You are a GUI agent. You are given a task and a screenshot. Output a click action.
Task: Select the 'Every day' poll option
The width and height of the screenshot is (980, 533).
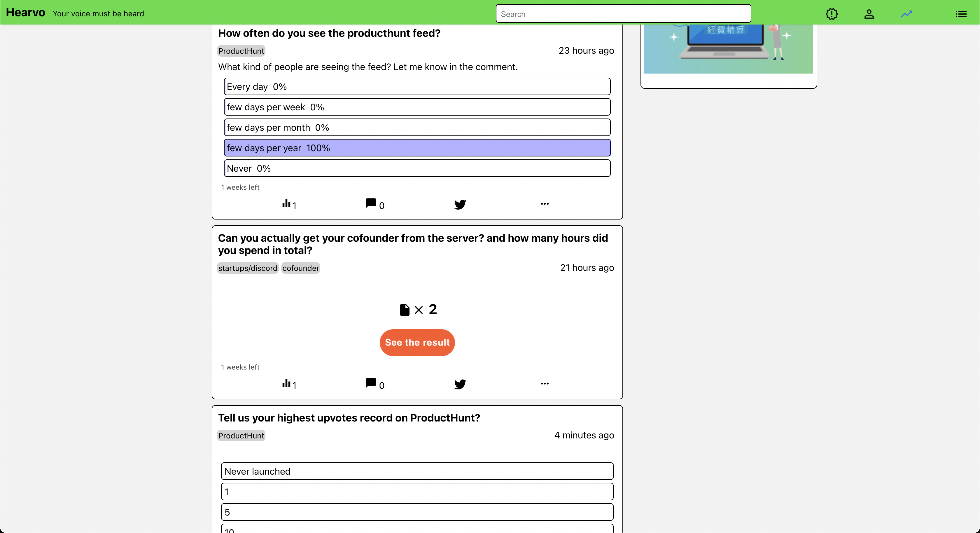(417, 87)
